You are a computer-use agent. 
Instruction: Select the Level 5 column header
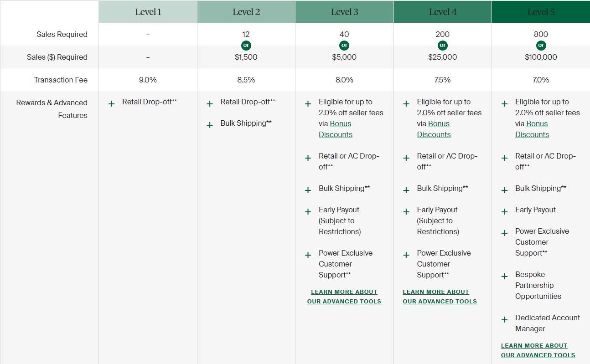coord(541,12)
